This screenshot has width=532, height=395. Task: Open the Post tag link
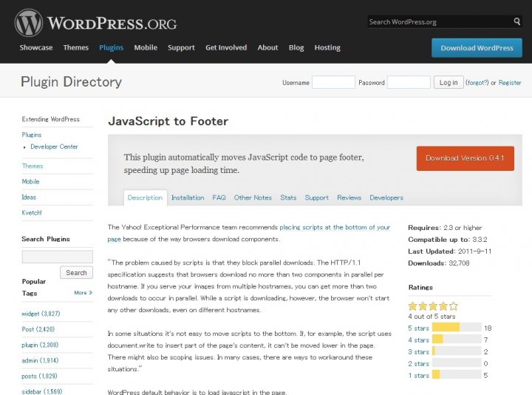38,329
